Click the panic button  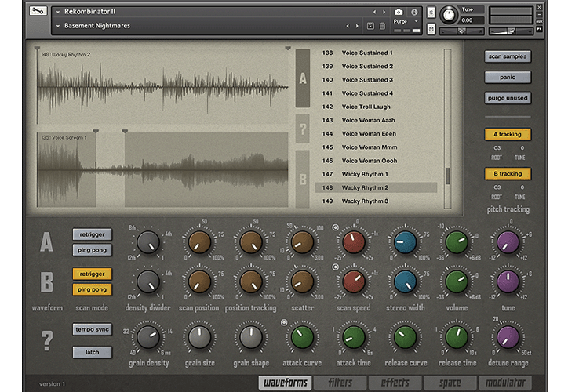pyautogui.click(x=508, y=77)
